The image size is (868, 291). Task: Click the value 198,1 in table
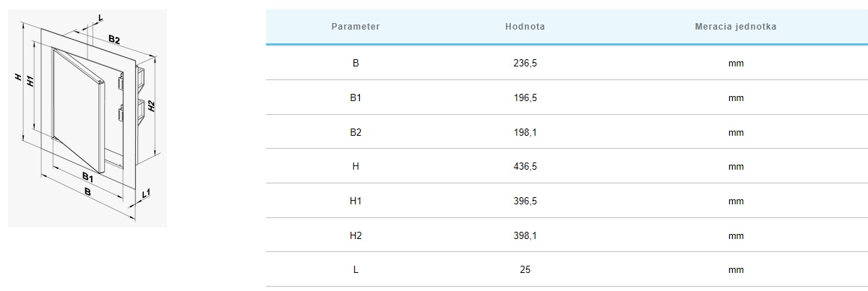[x=525, y=132]
